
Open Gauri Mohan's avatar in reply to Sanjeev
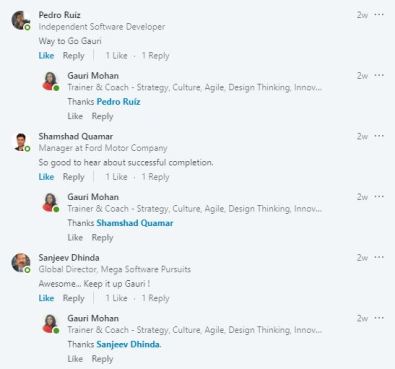click(x=50, y=324)
